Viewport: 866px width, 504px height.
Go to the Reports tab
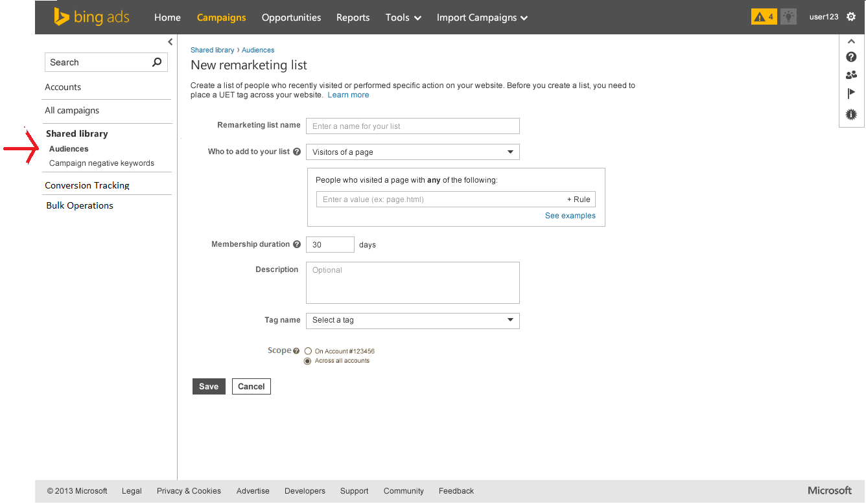point(353,17)
